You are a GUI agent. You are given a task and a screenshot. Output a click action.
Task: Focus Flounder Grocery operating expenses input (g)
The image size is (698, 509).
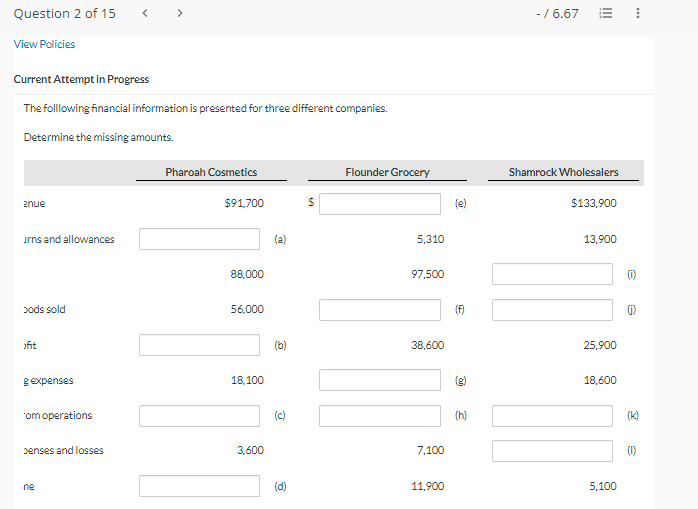(380, 380)
